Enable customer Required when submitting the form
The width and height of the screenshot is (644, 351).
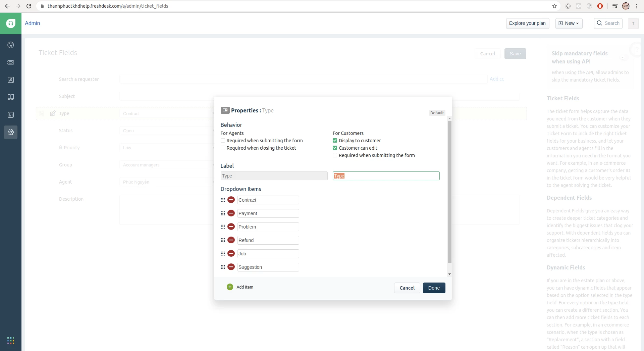click(x=335, y=155)
